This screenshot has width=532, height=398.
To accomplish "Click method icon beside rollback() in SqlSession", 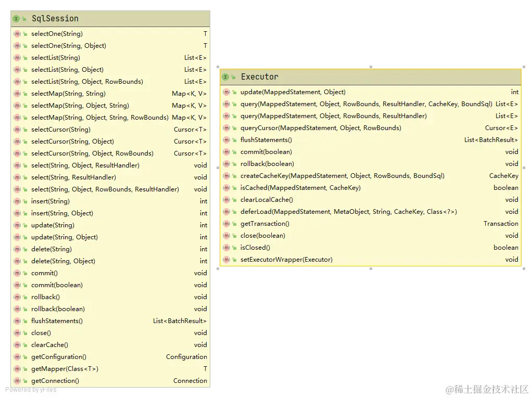I will pyautogui.click(x=17, y=297).
